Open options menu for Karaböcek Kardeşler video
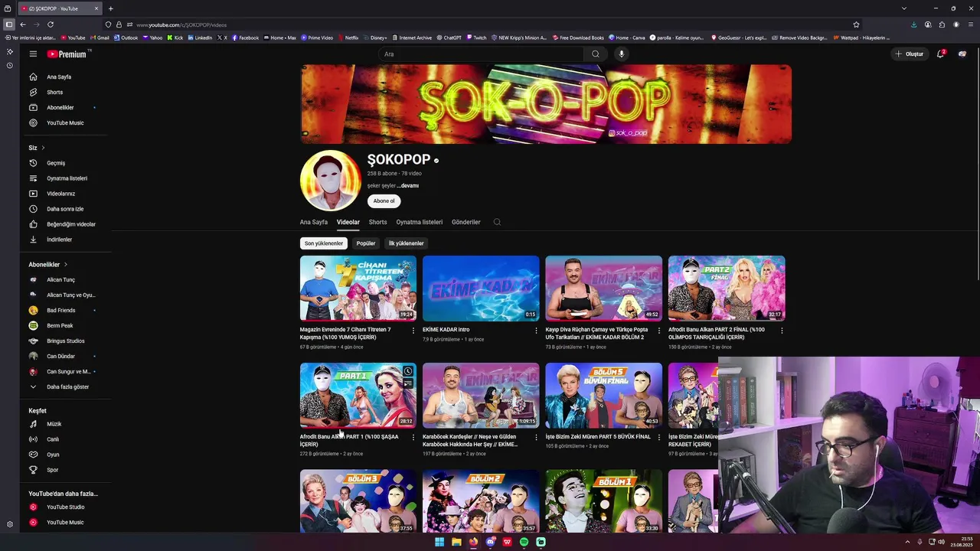 (x=536, y=438)
